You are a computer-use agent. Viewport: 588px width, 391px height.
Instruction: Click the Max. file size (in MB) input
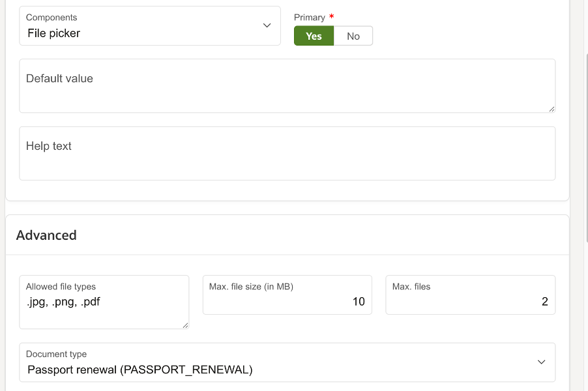tap(287, 302)
